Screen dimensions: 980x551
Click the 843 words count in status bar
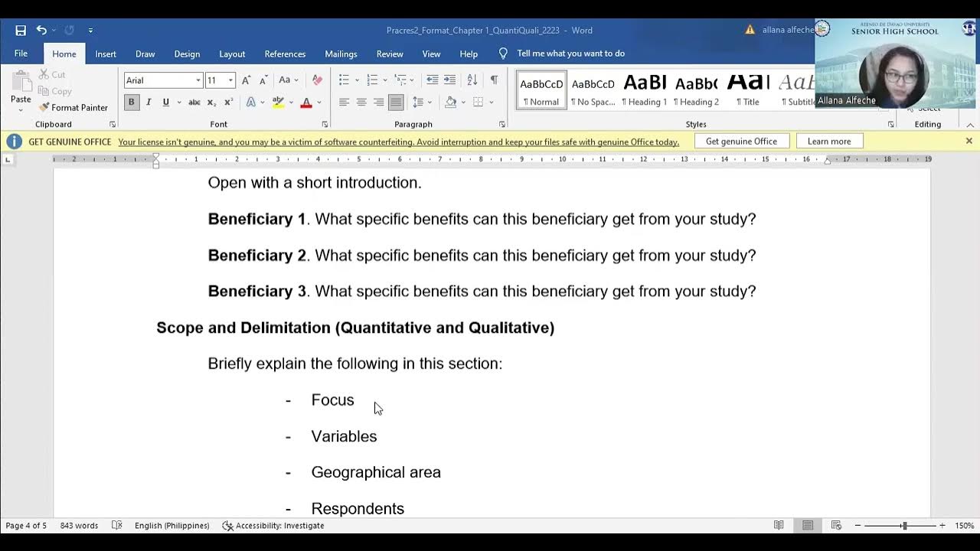pyautogui.click(x=80, y=526)
